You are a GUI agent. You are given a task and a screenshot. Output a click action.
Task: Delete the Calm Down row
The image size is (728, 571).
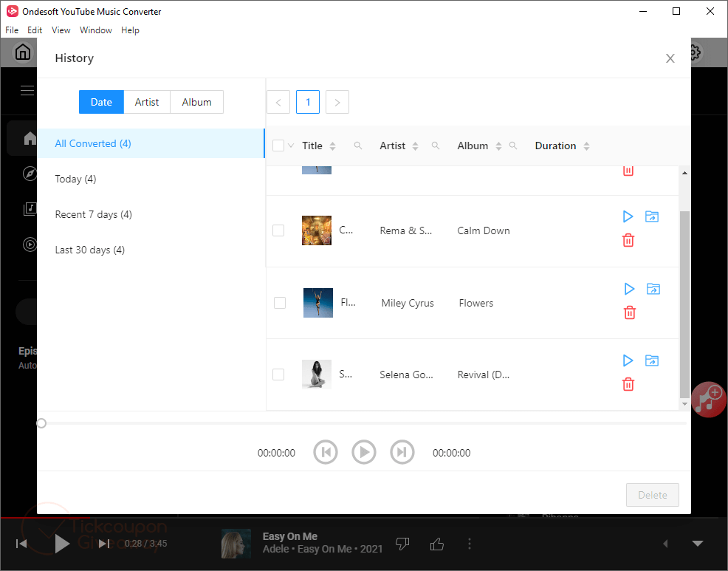click(628, 240)
